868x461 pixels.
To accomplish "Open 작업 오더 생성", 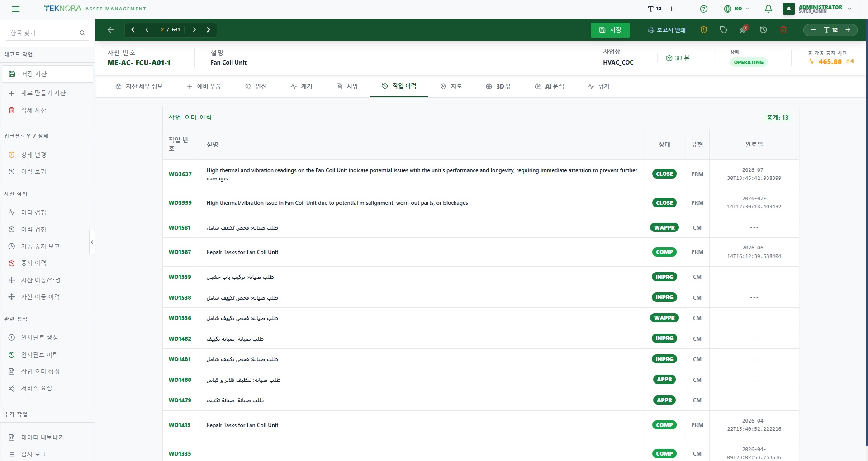I will tap(47, 372).
